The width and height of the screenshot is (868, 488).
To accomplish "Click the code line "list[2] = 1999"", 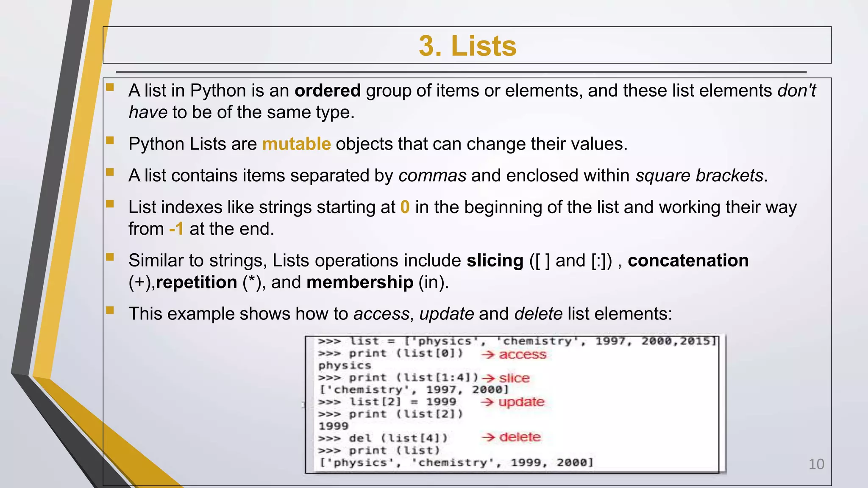I will (x=387, y=402).
